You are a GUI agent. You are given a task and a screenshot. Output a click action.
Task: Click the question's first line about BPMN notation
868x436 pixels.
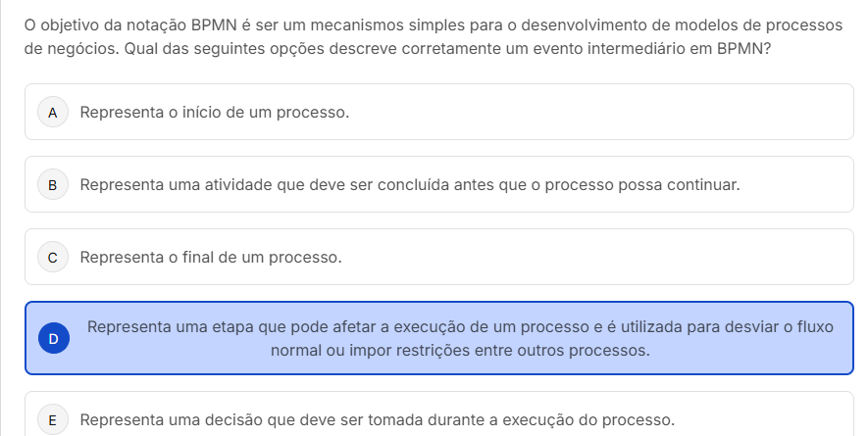pos(433,24)
